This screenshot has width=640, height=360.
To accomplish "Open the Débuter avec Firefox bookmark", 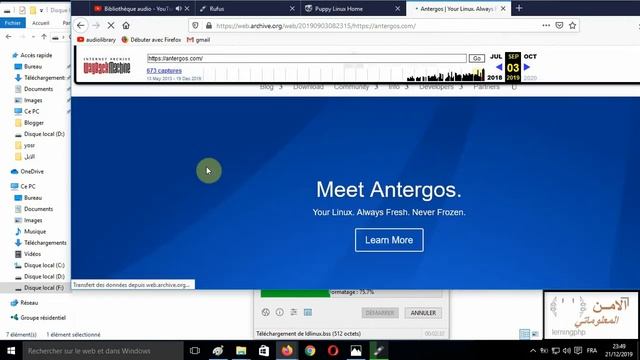I will pos(151,40).
